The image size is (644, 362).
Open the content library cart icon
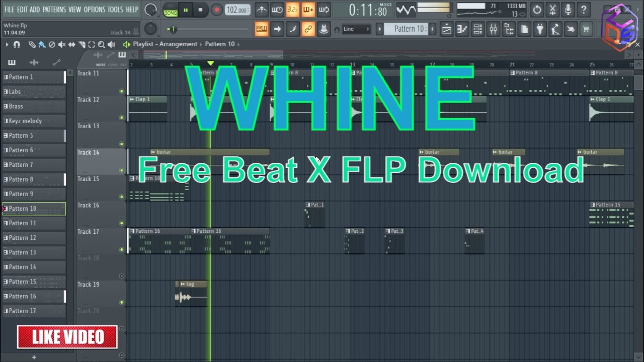tap(586, 29)
